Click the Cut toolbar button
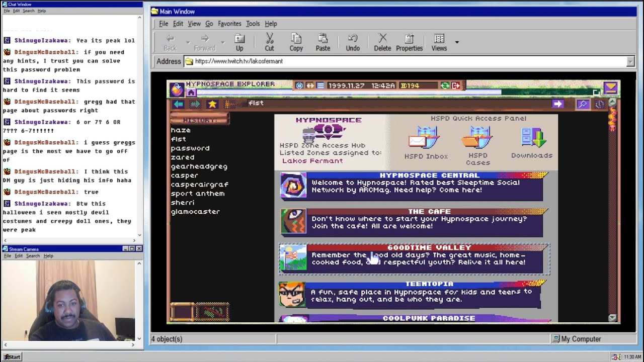 pyautogui.click(x=270, y=42)
